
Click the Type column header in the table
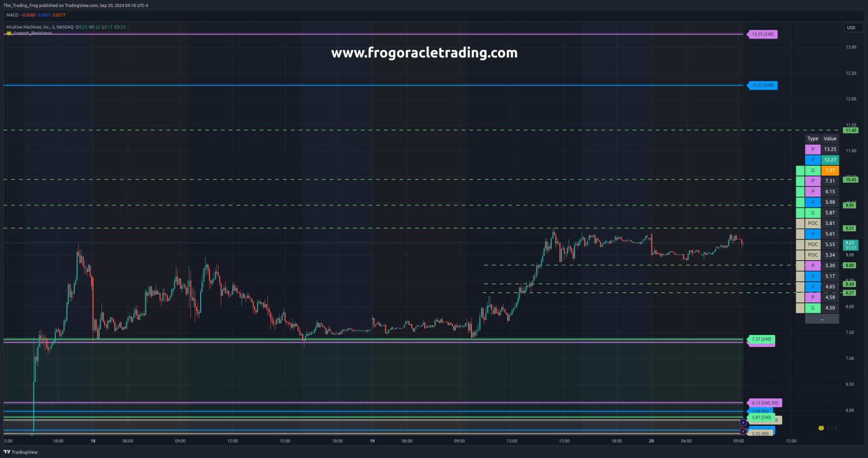tap(813, 139)
